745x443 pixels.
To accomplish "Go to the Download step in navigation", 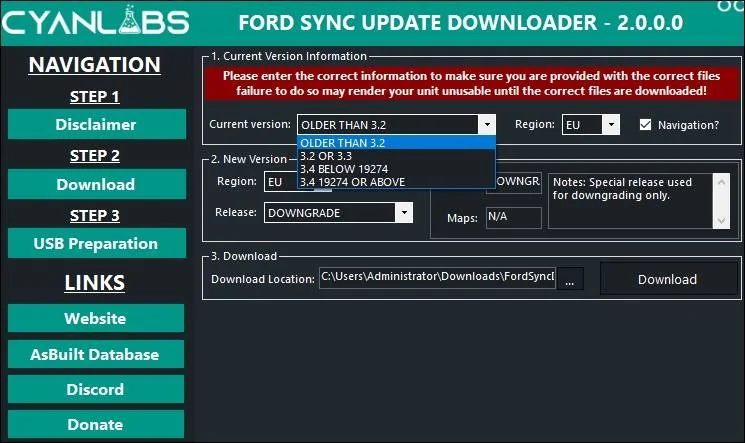I will pos(96,184).
